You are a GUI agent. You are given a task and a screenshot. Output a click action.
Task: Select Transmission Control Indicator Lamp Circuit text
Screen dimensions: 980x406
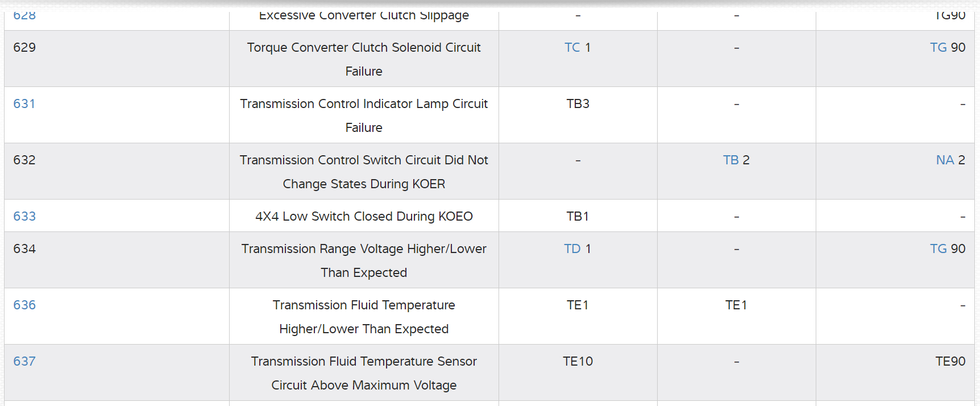click(364, 103)
